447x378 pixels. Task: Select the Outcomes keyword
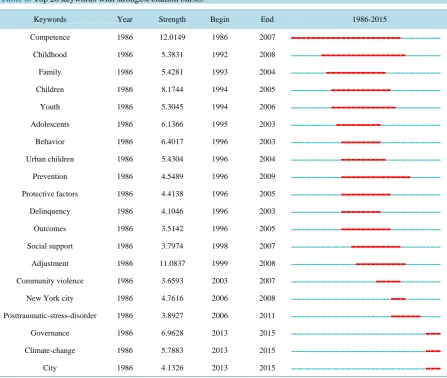click(50, 229)
